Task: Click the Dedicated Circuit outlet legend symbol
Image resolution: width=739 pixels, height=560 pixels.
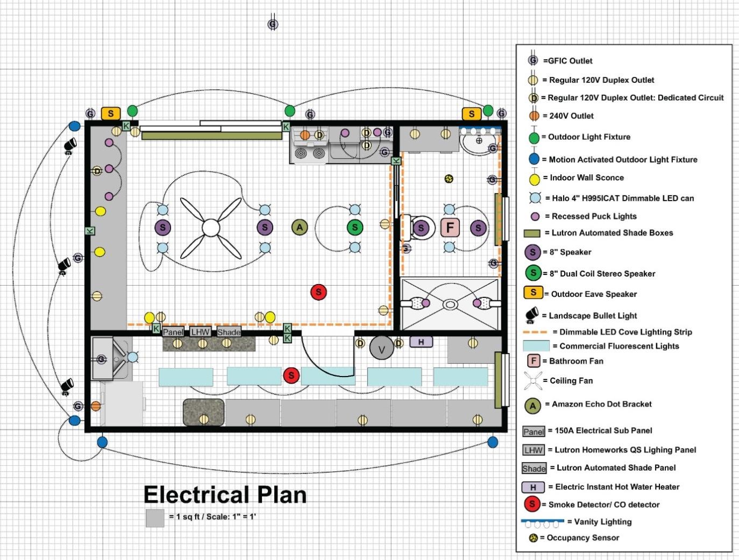Action: point(534,97)
